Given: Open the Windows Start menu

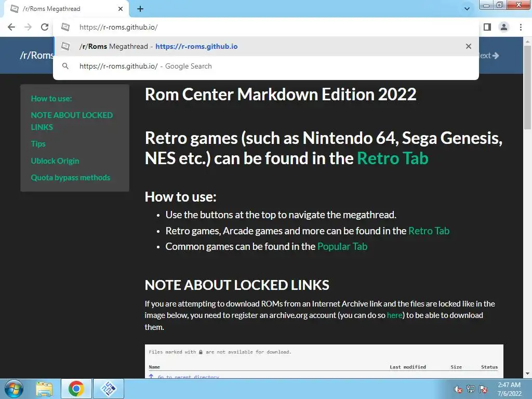Looking at the screenshot, I should coord(14,389).
